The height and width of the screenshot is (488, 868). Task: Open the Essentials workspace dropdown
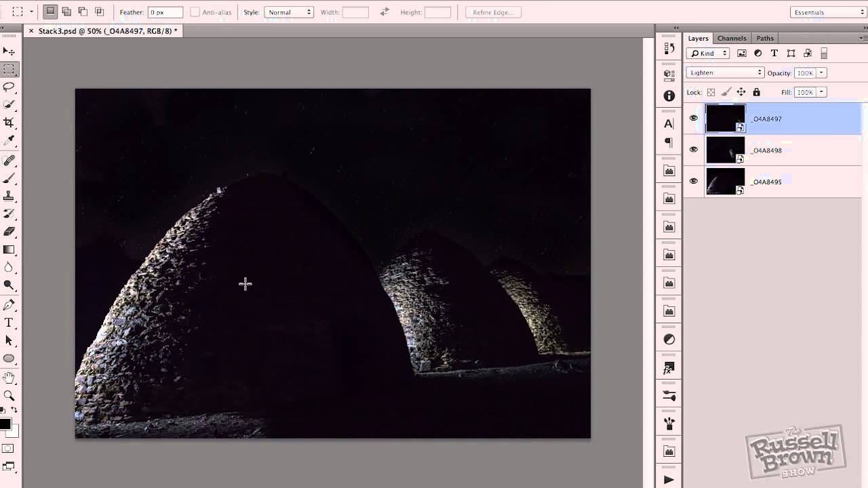(828, 12)
